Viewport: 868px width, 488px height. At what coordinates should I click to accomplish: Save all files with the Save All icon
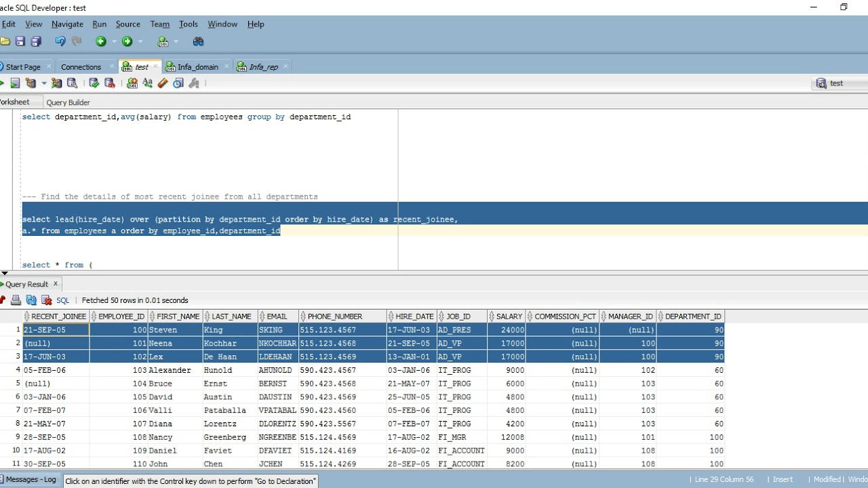coord(36,41)
